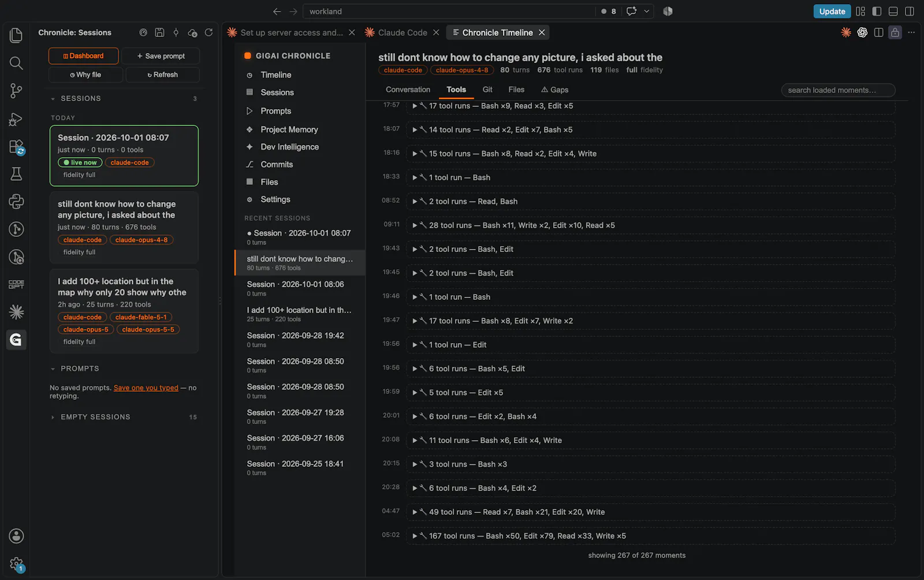Focus the search loaded moments field
Image resolution: width=924 pixels, height=580 pixels.
[838, 90]
